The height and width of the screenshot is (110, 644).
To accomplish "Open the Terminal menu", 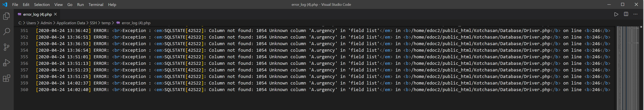I will [x=96, y=5].
